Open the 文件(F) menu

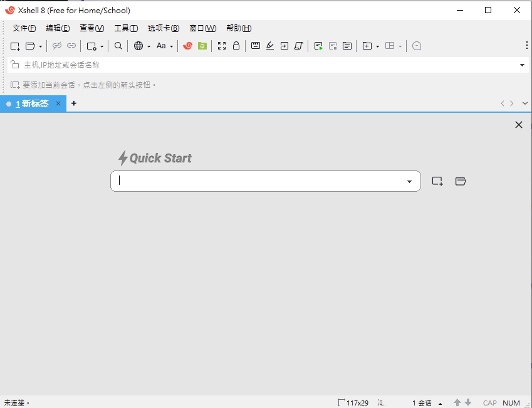(24, 28)
